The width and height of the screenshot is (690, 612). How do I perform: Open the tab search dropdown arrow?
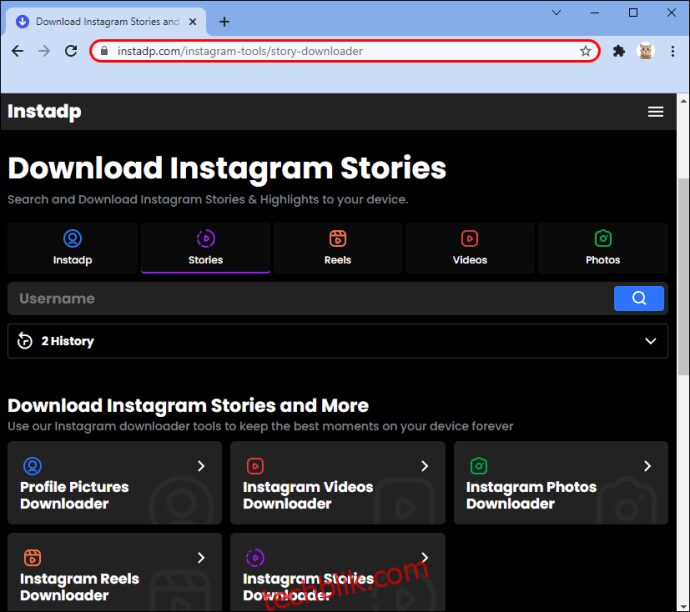tap(556, 13)
